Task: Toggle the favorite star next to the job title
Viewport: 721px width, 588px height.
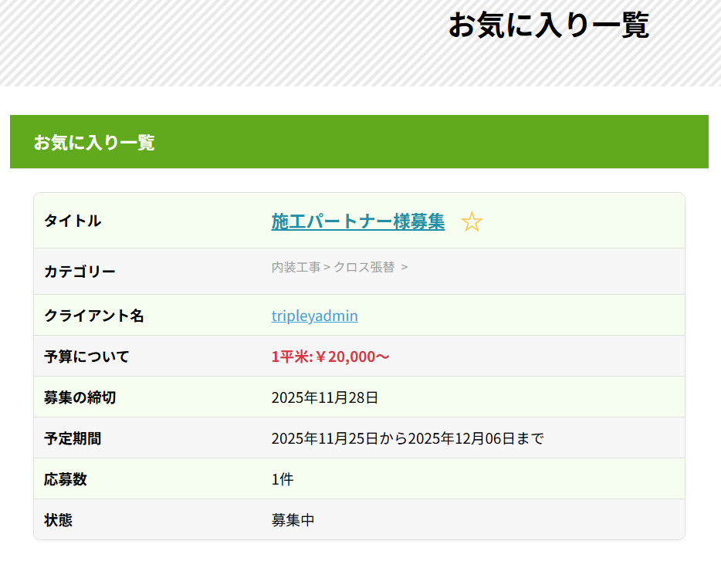Action: point(472,222)
